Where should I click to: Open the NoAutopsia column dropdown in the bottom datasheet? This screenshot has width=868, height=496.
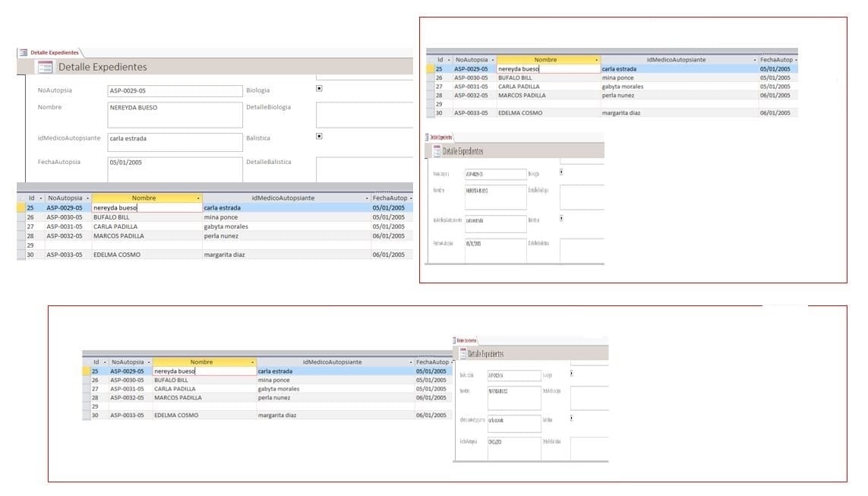pyautogui.click(x=149, y=362)
